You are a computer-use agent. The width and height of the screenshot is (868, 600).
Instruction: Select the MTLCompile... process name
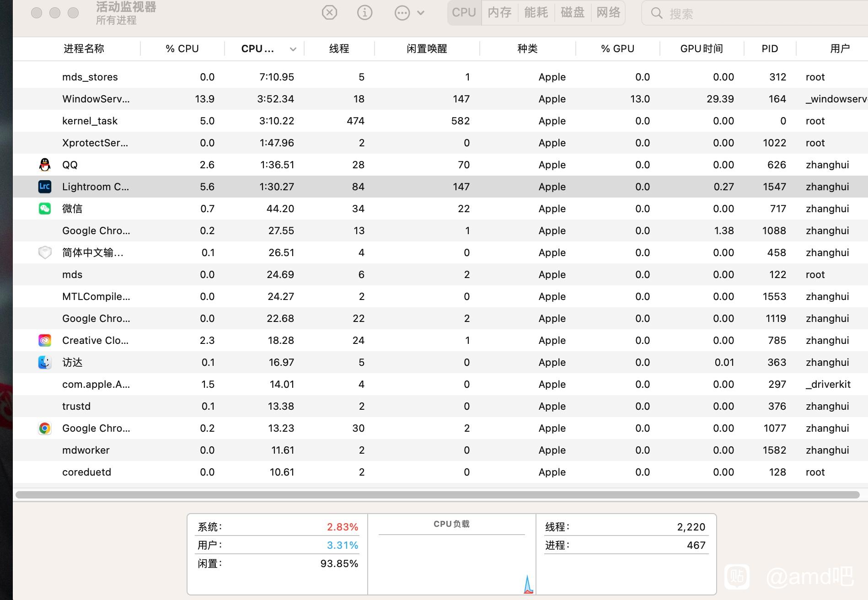[96, 296]
